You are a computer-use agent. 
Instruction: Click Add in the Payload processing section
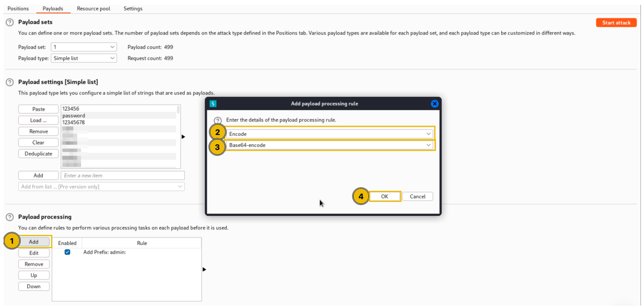34,242
